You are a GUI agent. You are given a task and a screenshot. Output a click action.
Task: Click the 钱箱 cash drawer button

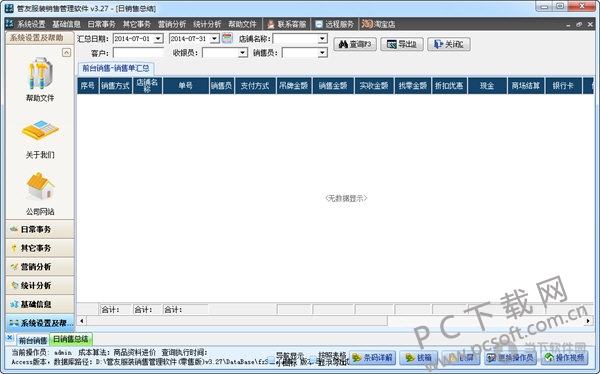click(419, 358)
